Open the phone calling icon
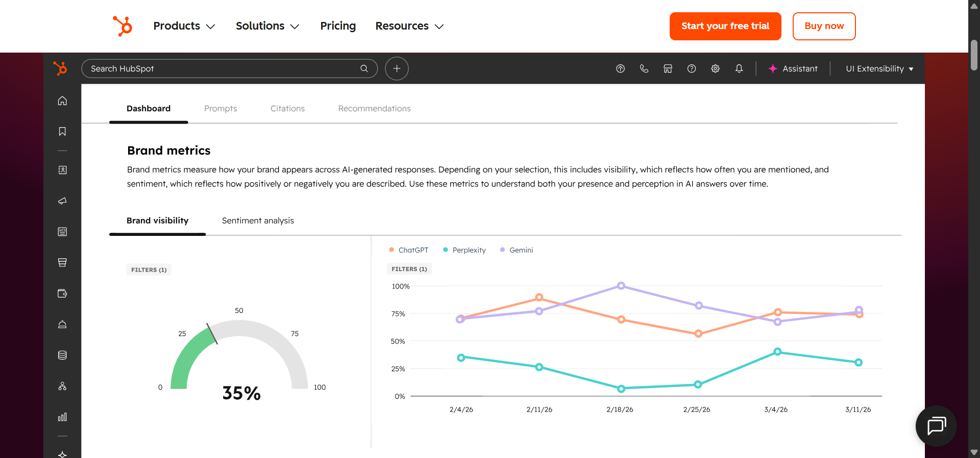This screenshot has width=980, height=458. point(644,68)
